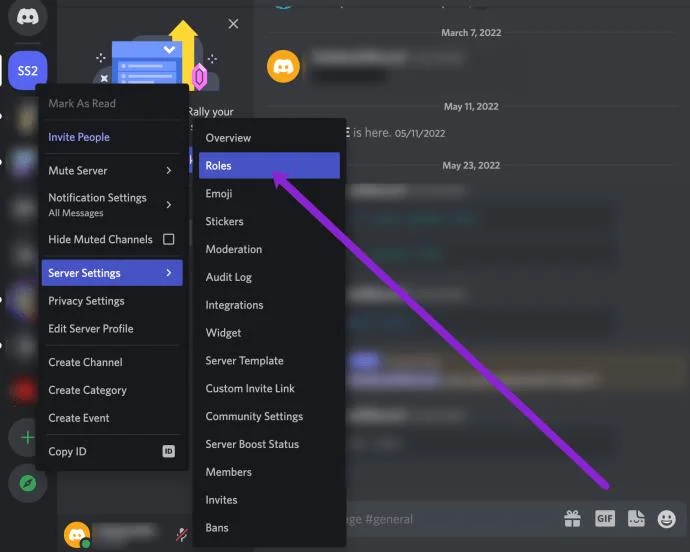Open Integrations entry
The image size is (690, 552).
(x=269, y=305)
